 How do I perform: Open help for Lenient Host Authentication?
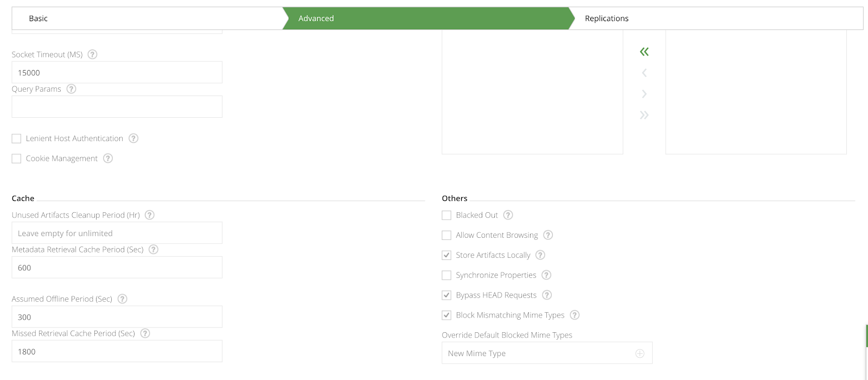133,138
